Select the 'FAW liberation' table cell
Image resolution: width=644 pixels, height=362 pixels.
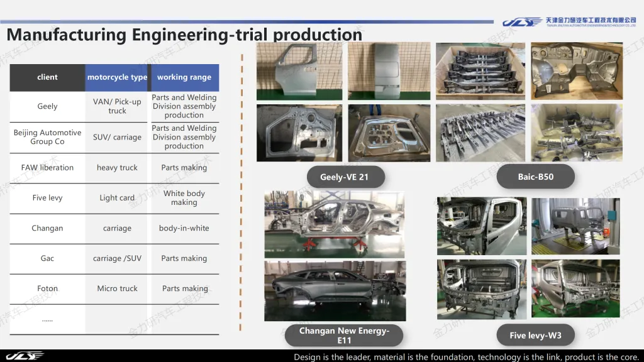pyautogui.click(x=47, y=168)
